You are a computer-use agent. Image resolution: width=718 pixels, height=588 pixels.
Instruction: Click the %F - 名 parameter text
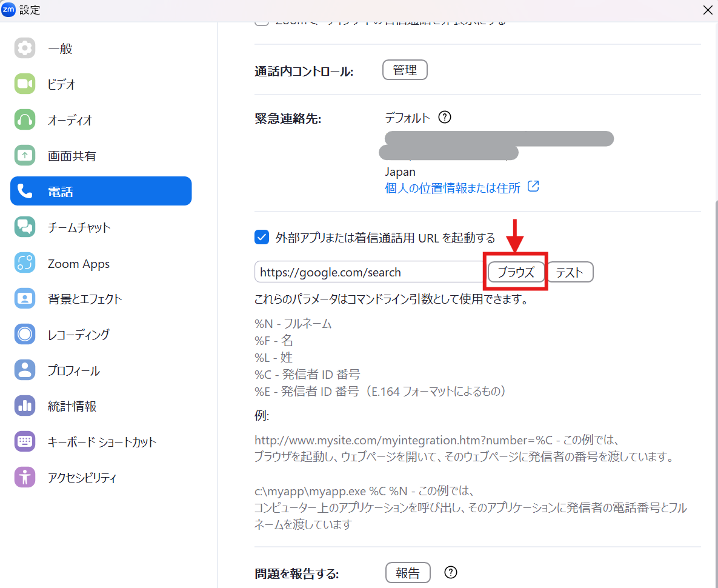pyautogui.click(x=274, y=340)
